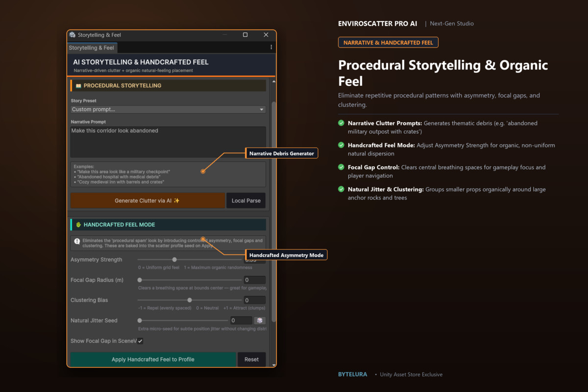
Task: Minimize the Storytelling & Feel window
Action: [225, 35]
